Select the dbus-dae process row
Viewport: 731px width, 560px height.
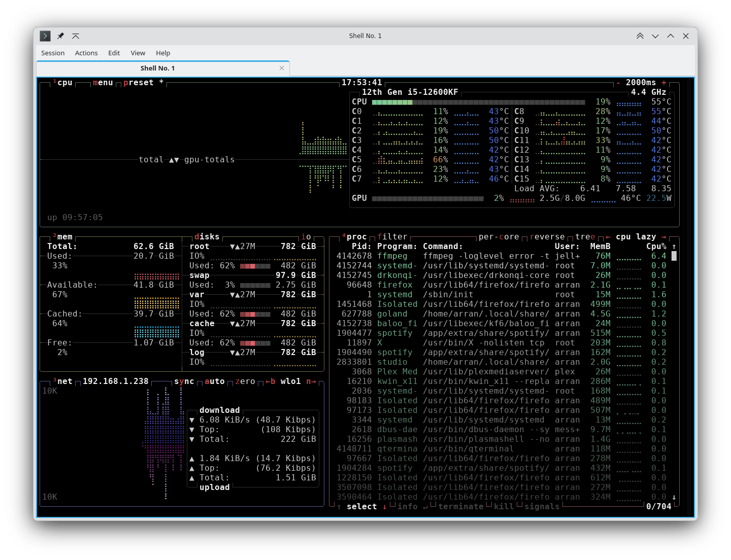tap(502, 430)
